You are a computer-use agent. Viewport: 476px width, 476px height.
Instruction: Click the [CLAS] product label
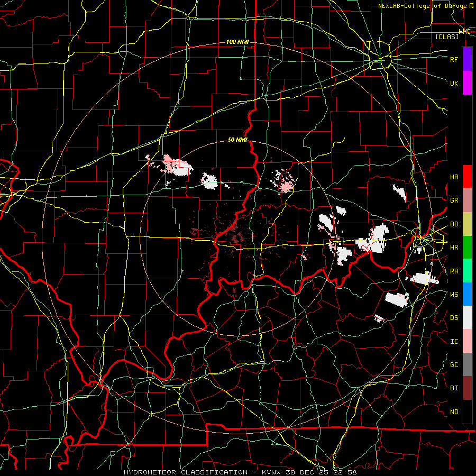click(447, 36)
